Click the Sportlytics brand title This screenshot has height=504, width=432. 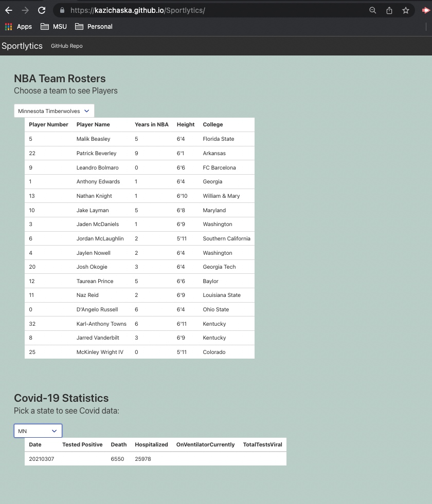coord(22,46)
